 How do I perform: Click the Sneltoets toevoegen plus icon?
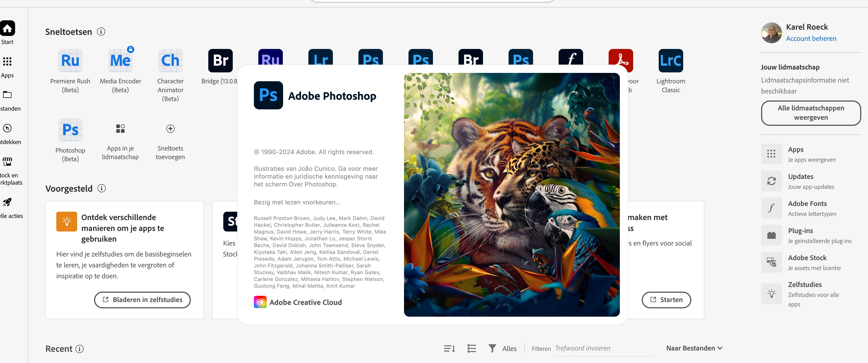click(170, 129)
